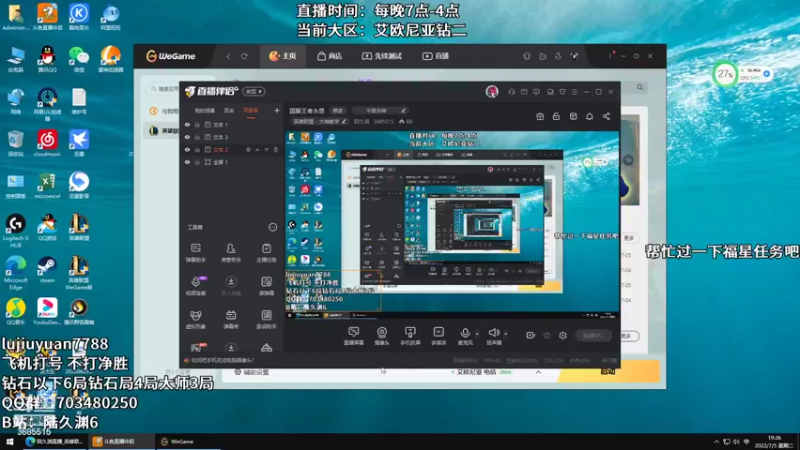
Task: Select the 文本 1 source row
Action: 232,124
